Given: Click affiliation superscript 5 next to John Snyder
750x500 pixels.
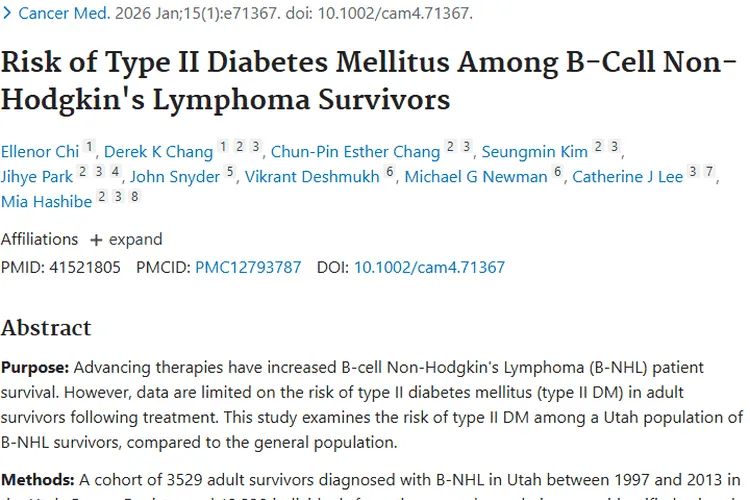Looking at the screenshot, I should [230, 173].
